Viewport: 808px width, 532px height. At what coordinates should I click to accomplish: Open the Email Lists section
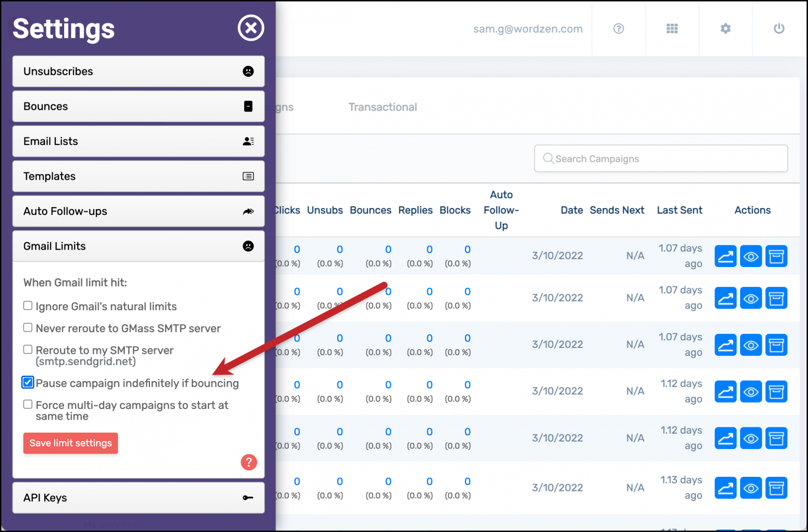tap(138, 141)
